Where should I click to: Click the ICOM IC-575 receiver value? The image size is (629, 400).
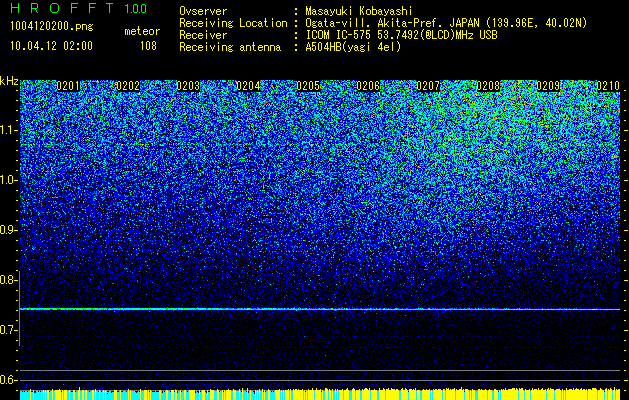(402, 35)
